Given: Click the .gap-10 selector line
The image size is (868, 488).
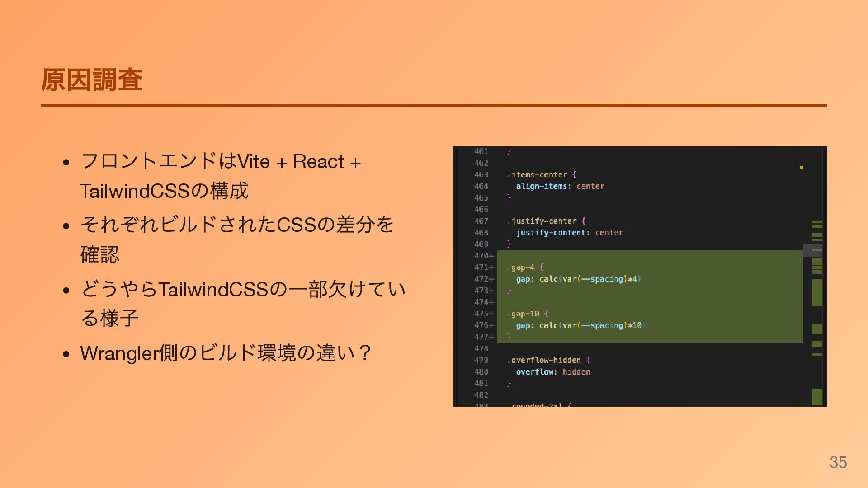Looking at the screenshot, I should [523, 314].
